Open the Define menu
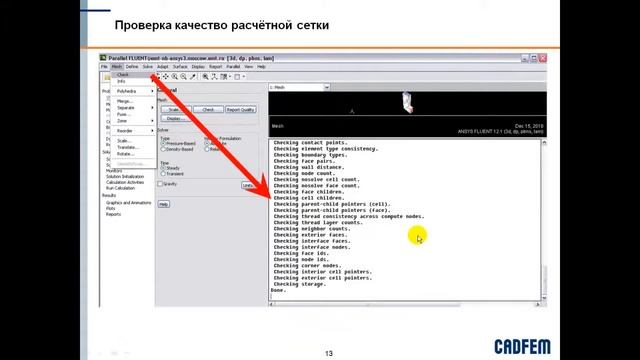 [x=132, y=67]
